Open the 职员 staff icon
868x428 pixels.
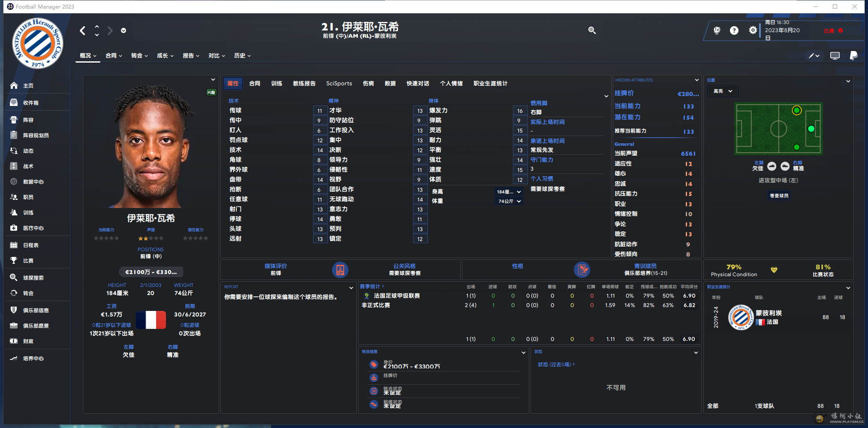14,197
